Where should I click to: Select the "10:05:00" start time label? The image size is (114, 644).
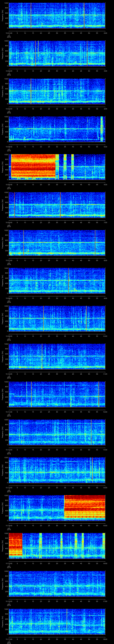[x=9, y=184]
